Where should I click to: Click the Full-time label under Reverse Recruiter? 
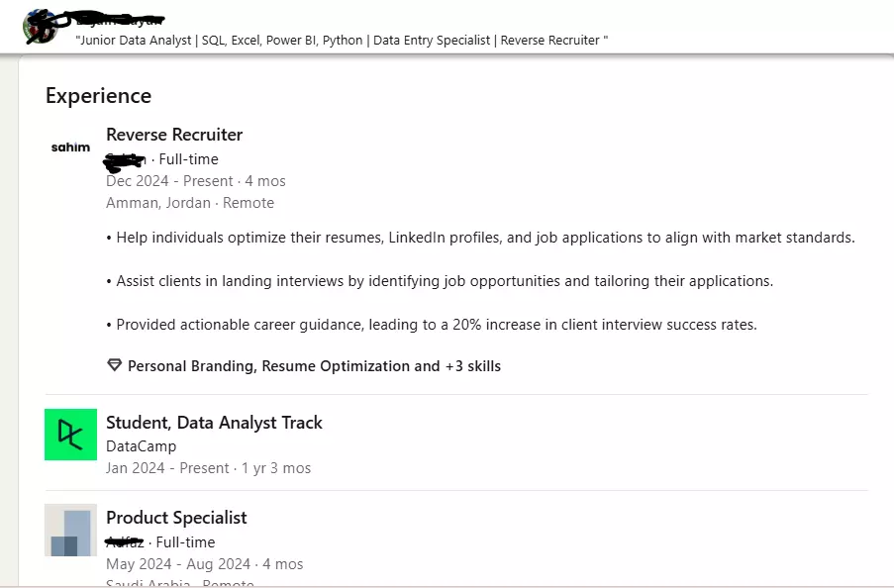188,159
